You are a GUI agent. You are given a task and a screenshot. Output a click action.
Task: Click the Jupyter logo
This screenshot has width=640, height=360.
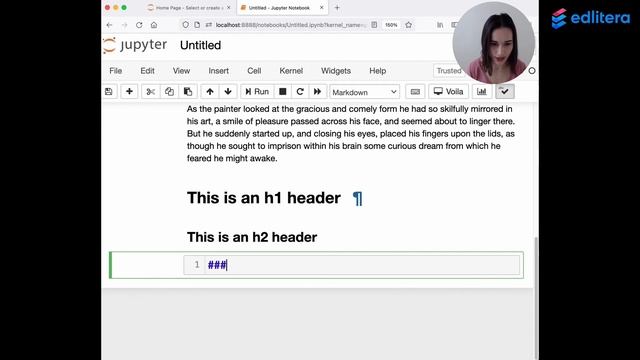point(135,45)
